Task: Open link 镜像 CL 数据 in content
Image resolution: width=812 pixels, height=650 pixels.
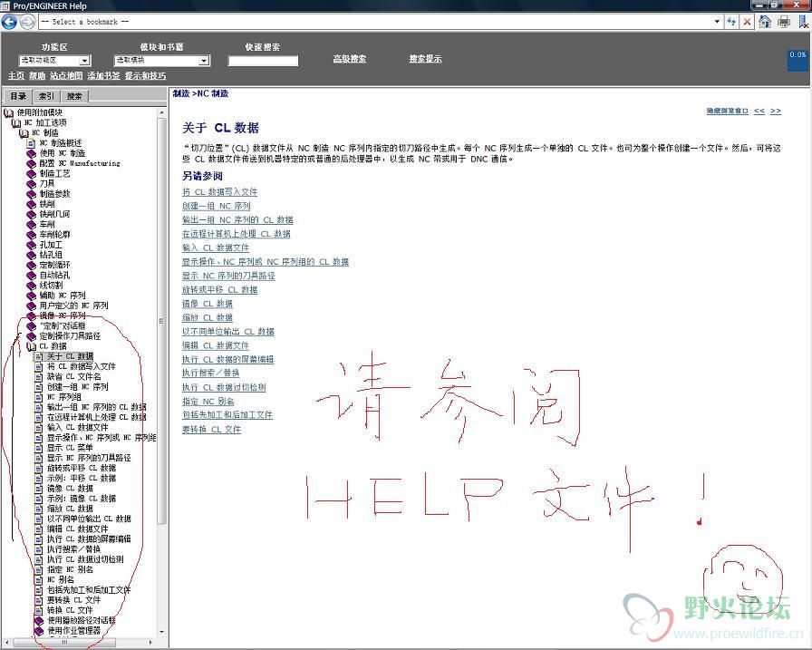Action: pyautogui.click(x=208, y=304)
